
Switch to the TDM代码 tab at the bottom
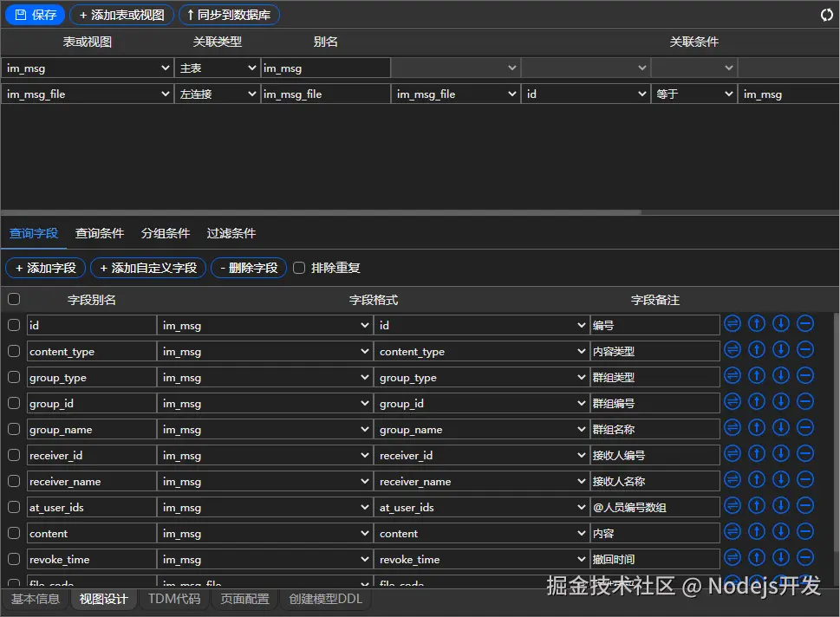[x=173, y=599]
